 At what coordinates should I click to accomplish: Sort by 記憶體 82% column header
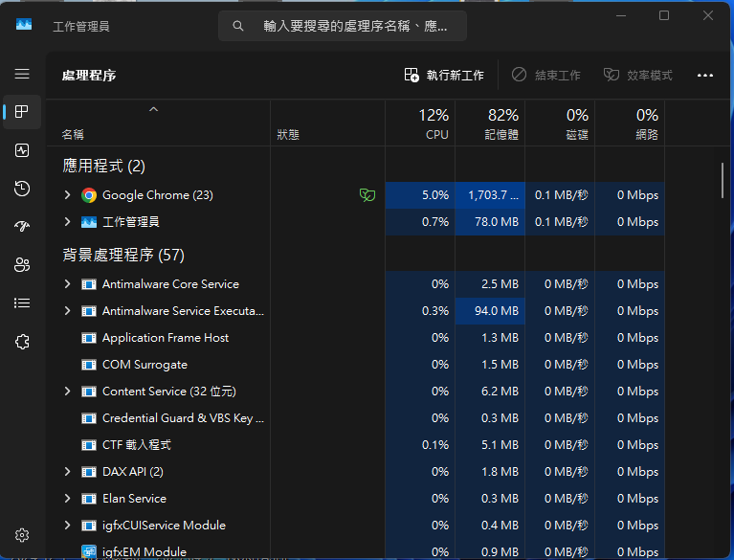[x=490, y=123]
